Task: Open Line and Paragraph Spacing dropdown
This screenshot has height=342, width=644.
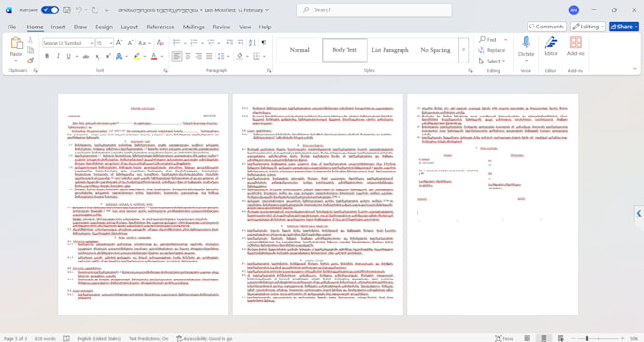Action: [x=223, y=56]
